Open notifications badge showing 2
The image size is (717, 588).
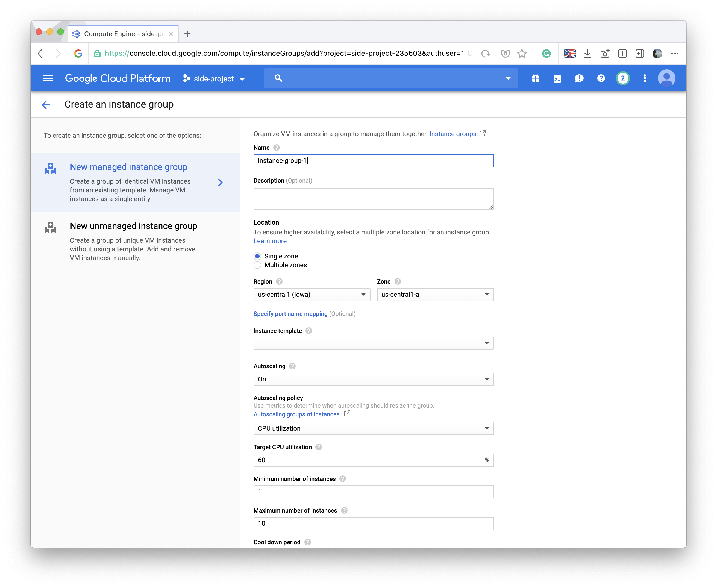(622, 79)
